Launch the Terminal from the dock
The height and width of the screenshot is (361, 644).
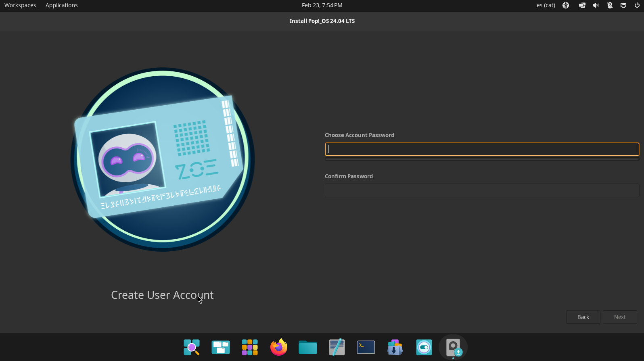(x=366, y=347)
